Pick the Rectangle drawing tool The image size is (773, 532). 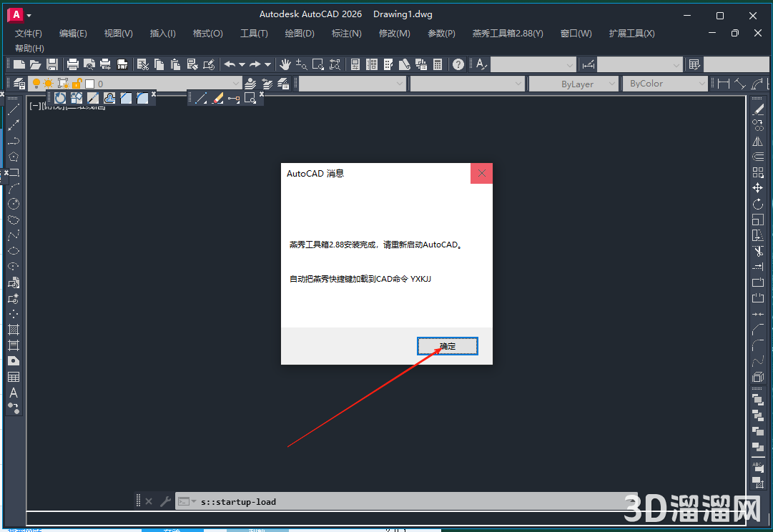coord(14,173)
